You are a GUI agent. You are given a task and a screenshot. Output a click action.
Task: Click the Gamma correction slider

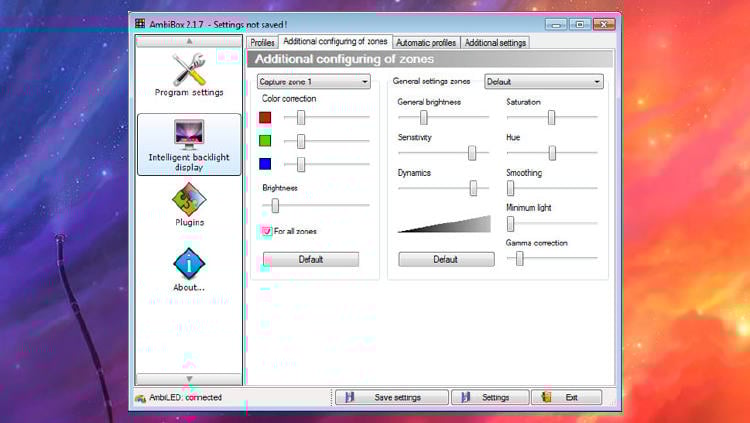(x=552, y=258)
